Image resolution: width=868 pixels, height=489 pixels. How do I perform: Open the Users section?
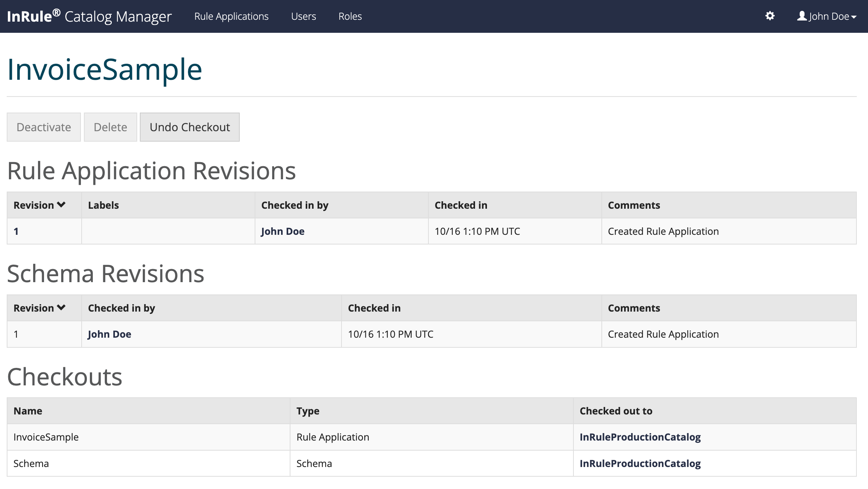pyautogui.click(x=304, y=16)
